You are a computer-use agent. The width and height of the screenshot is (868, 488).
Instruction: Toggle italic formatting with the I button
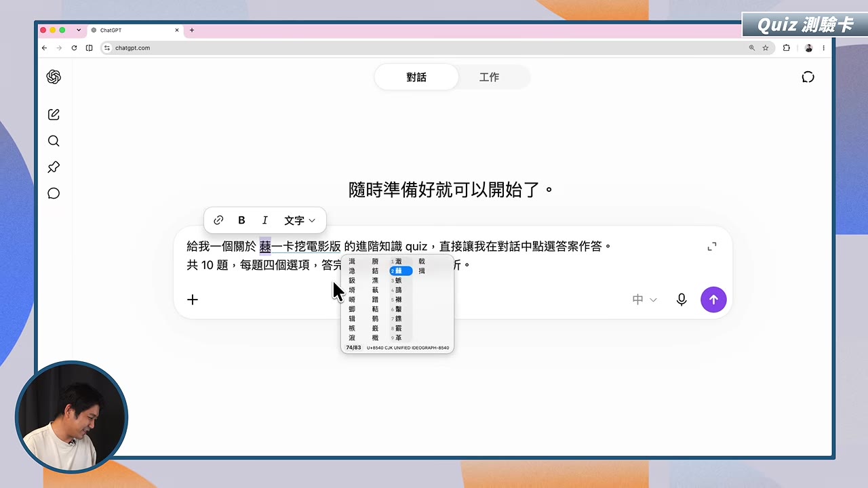[264, 220]
